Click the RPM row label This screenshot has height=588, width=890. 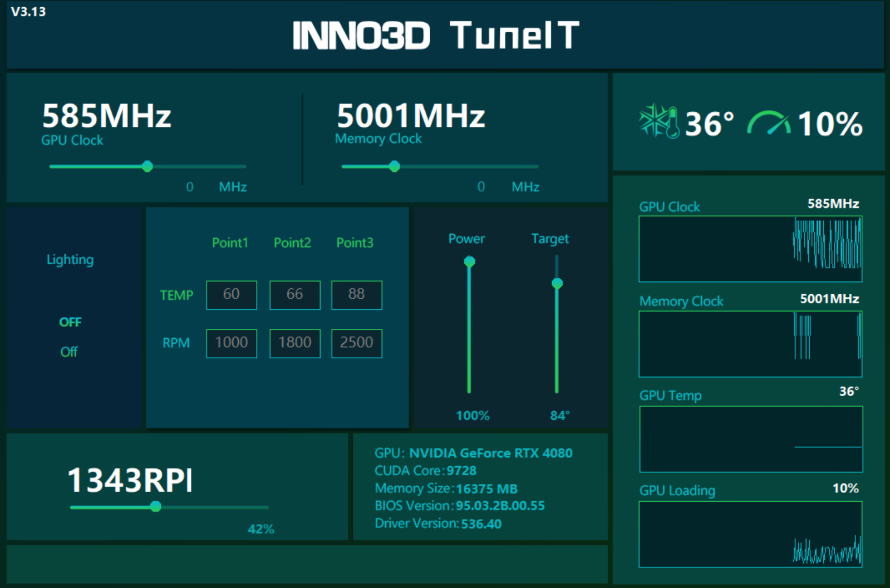click(x=176, y=343)
